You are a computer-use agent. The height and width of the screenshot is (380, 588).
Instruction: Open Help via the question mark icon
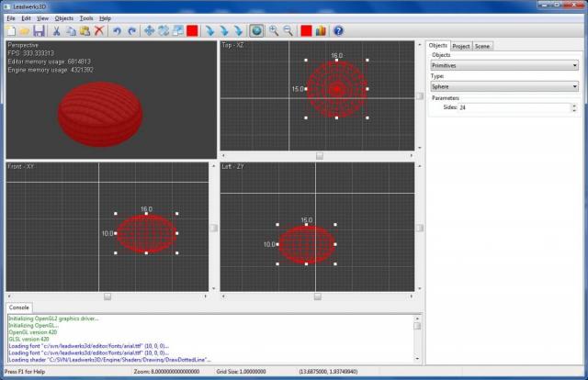338,30
